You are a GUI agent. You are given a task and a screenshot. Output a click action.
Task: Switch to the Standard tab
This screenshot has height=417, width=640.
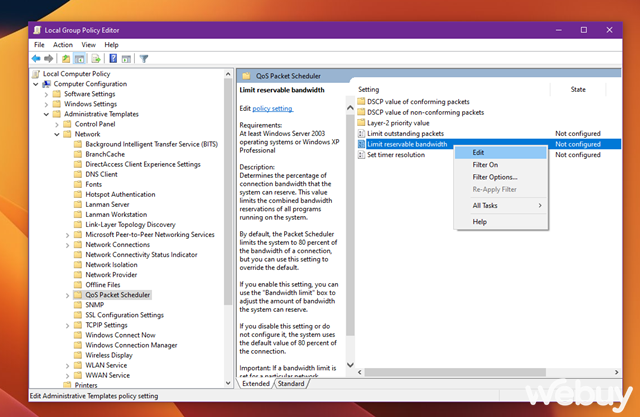[x=291, y=383]
